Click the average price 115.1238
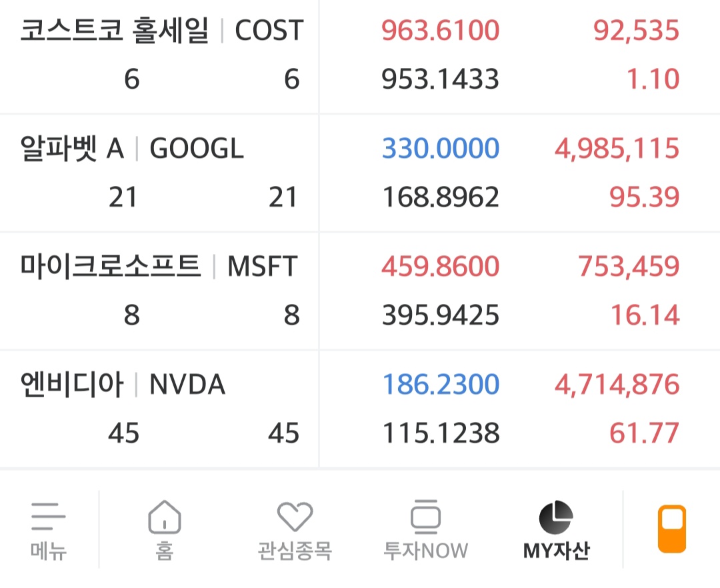Image resolution: width=720 pixels, height=588 pixels. coord(441,433)
